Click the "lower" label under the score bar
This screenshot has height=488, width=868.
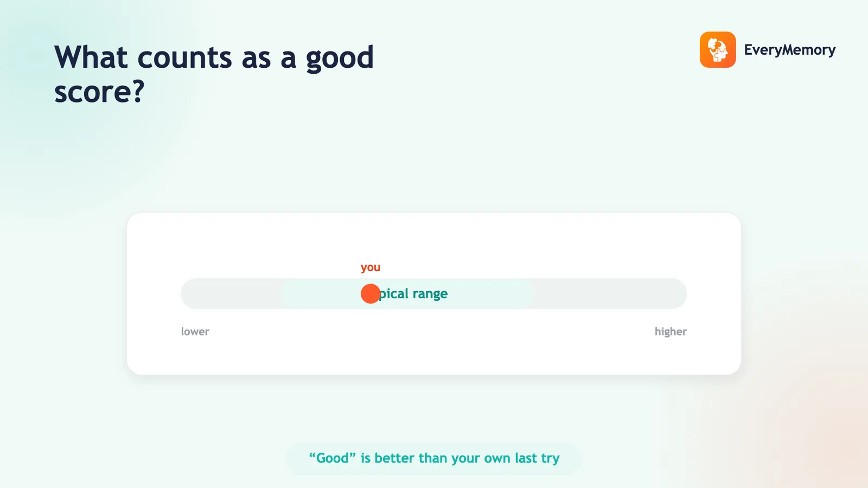pos(195,331)
